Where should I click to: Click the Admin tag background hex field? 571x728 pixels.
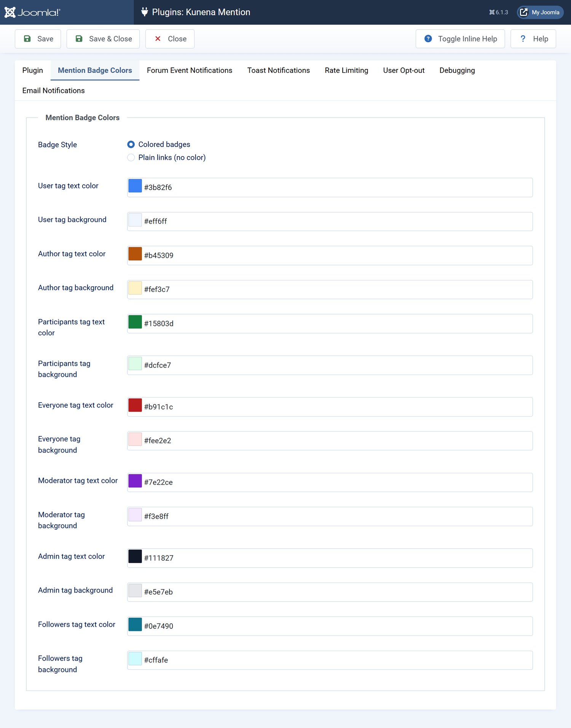click(330, 592)
